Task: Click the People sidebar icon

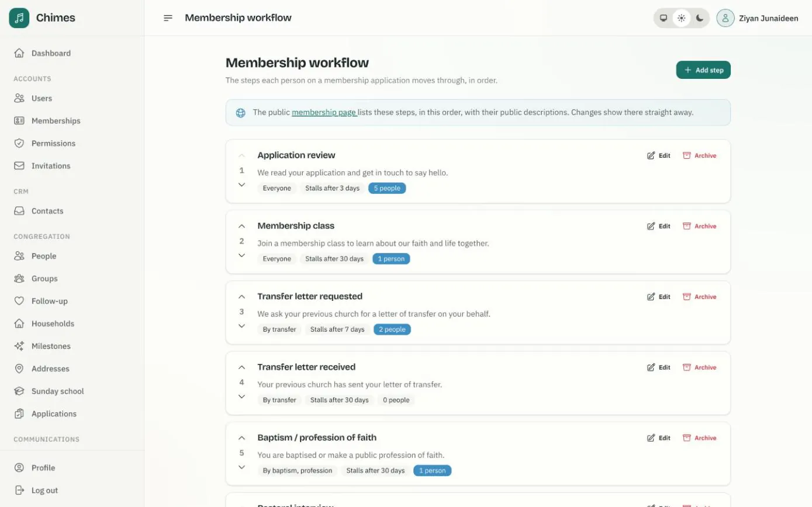Action: tap(19, 256)
